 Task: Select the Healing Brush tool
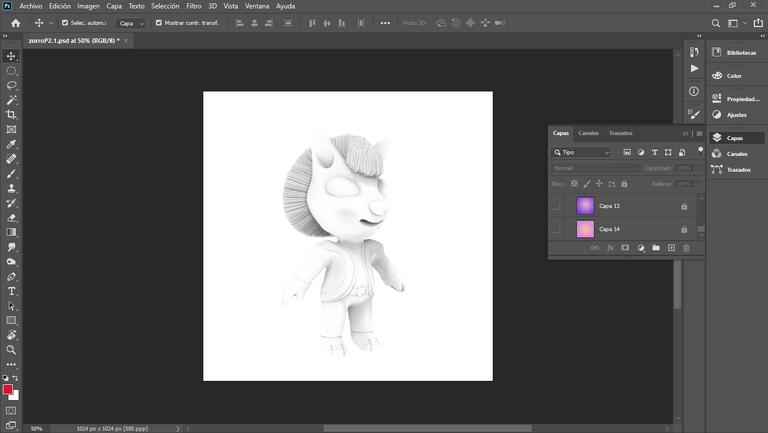pyautogui.click(x=11, y=159)
